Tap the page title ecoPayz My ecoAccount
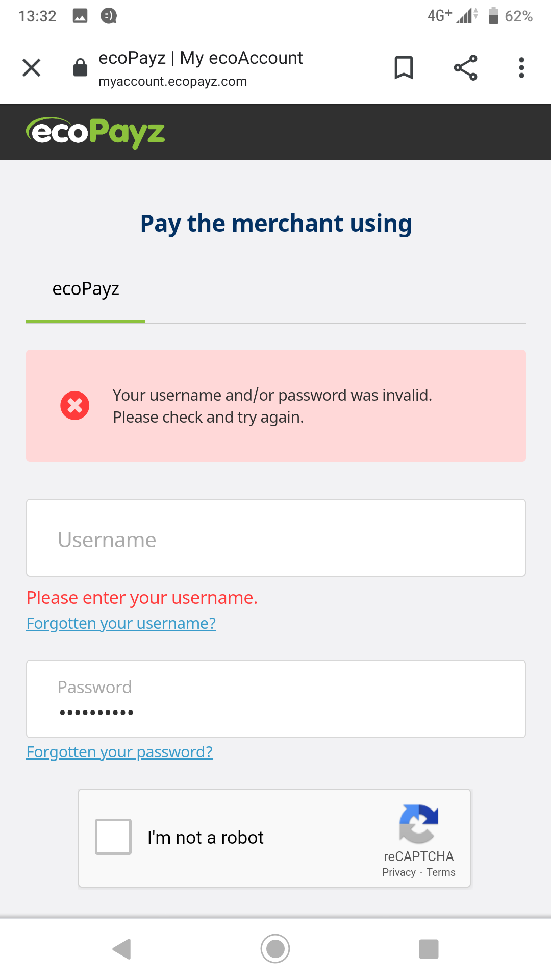 (201, 58)
